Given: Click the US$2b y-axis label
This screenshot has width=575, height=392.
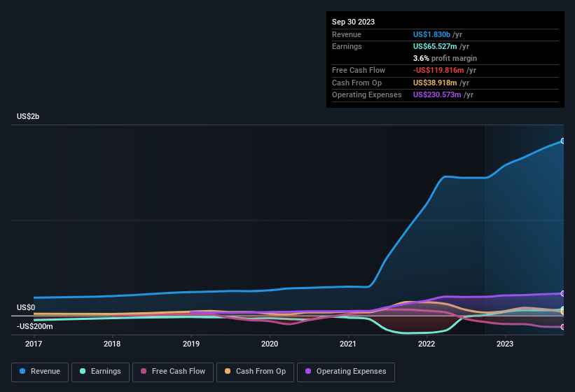Looking at the screenshot, I should (x=28, y=116).
